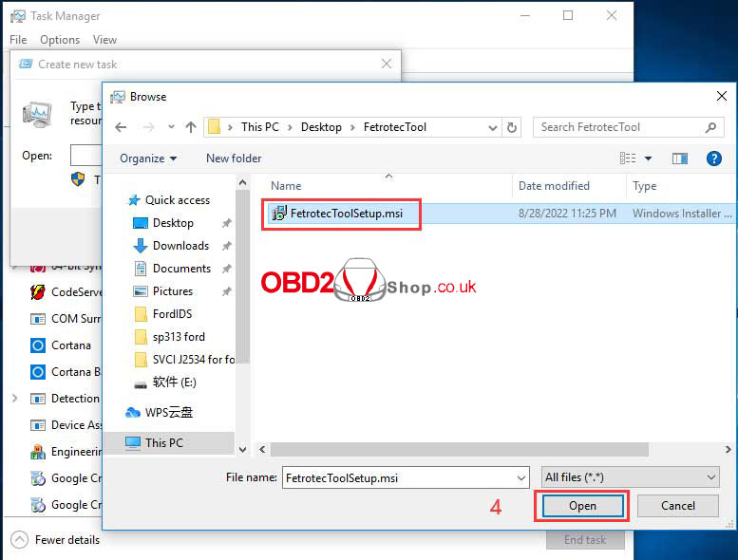Open the Options menu in Task Manager
738x560 pixels.
tap(60, 40)
